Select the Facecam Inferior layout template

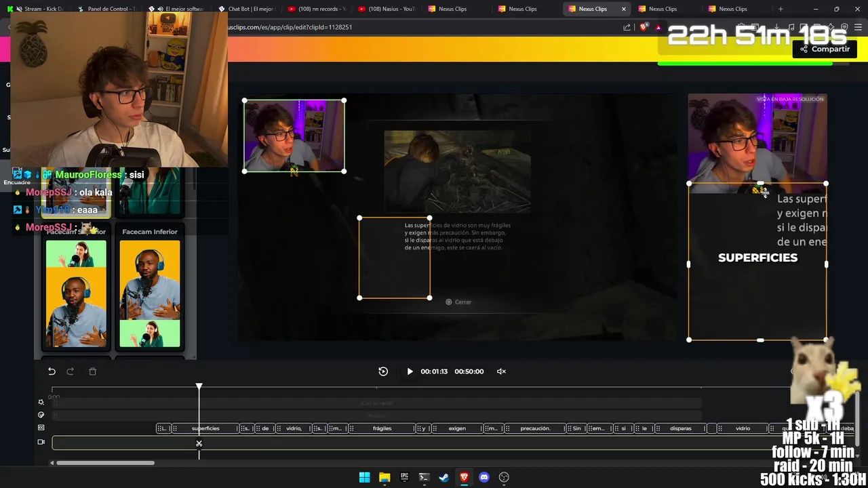tap(149, 288)
